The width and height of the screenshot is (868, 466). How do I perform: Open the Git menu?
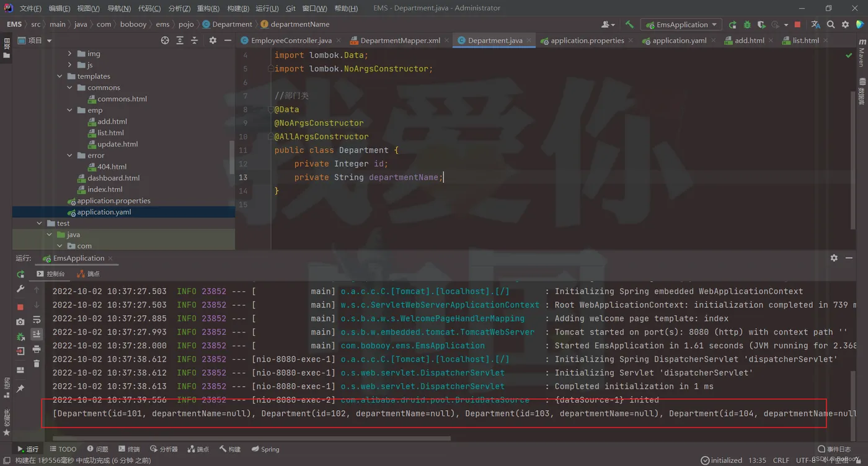click(x=291, y=8)
